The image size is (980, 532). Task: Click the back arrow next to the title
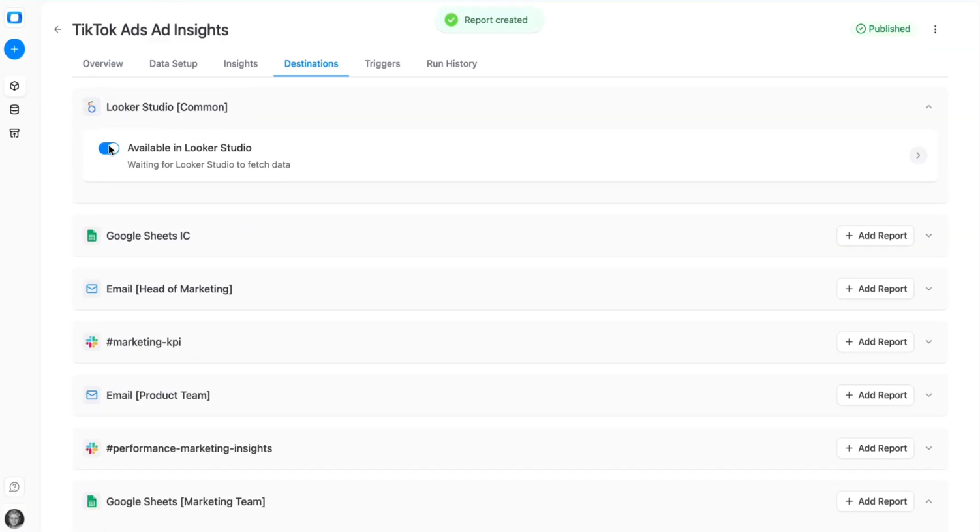click(x=57, y=29)
